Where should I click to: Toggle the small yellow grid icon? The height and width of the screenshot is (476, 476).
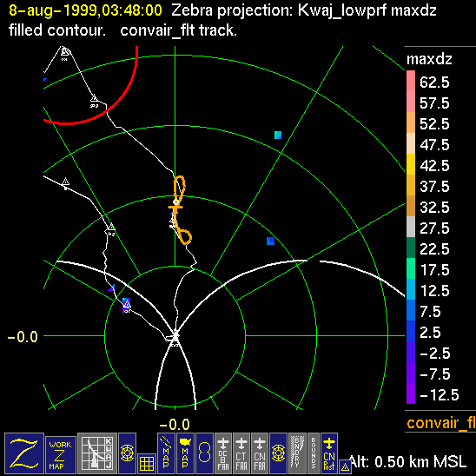[x=147, y=464]
